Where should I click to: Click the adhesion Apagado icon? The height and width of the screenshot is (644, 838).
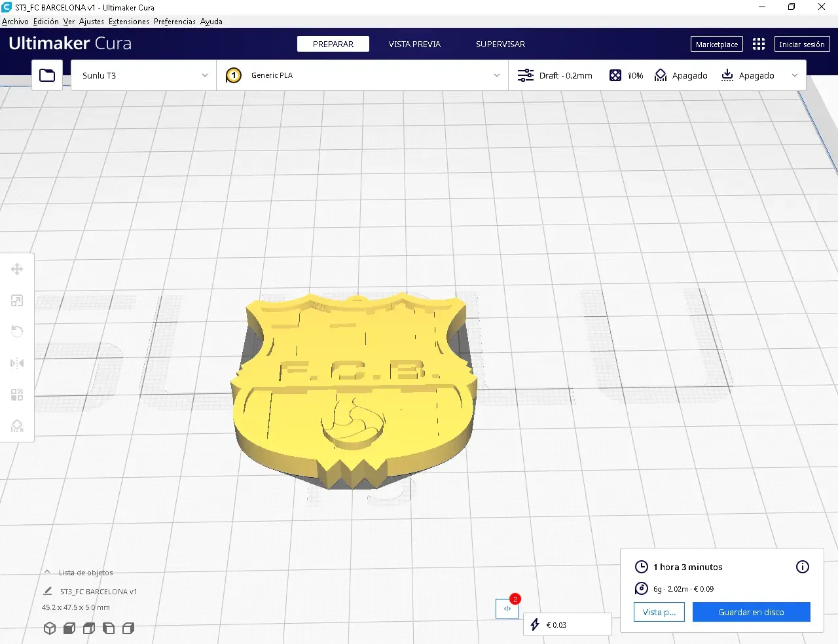[727, 75]
